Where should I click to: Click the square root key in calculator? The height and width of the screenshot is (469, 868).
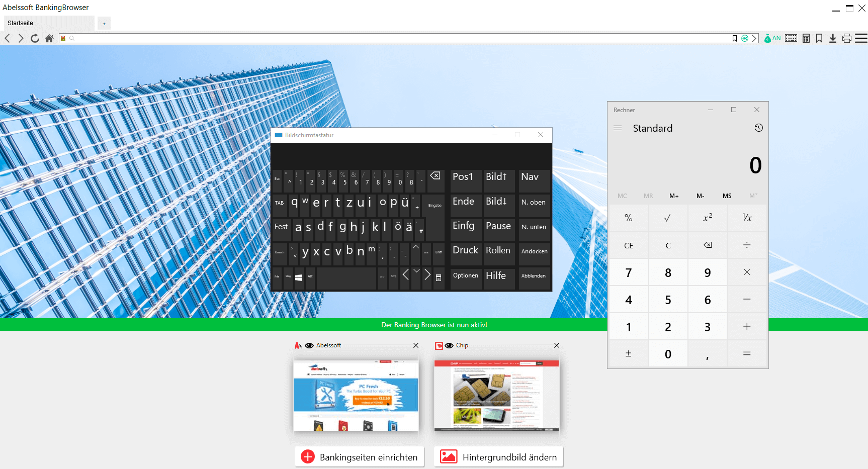[x=668, y=218]
